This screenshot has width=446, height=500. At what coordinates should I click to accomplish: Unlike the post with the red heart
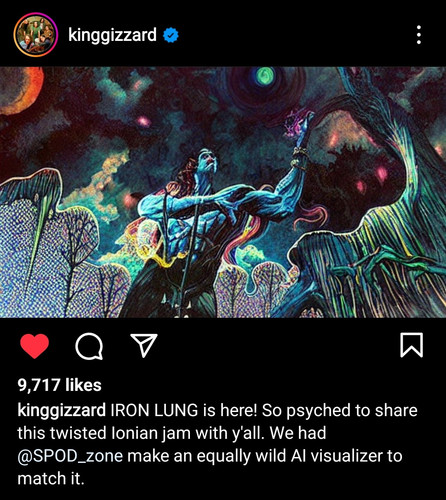[x=35, y=346]
